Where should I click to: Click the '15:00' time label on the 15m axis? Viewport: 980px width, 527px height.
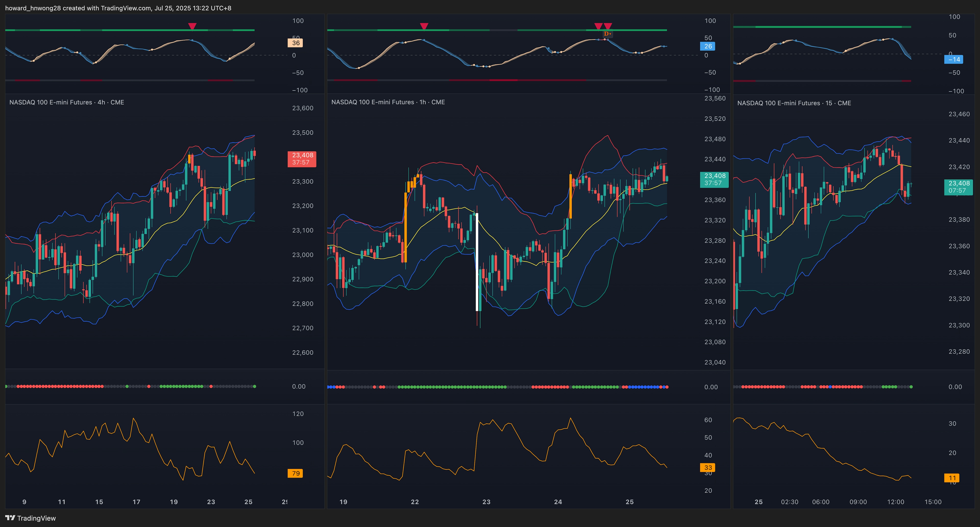coord(933,502)
